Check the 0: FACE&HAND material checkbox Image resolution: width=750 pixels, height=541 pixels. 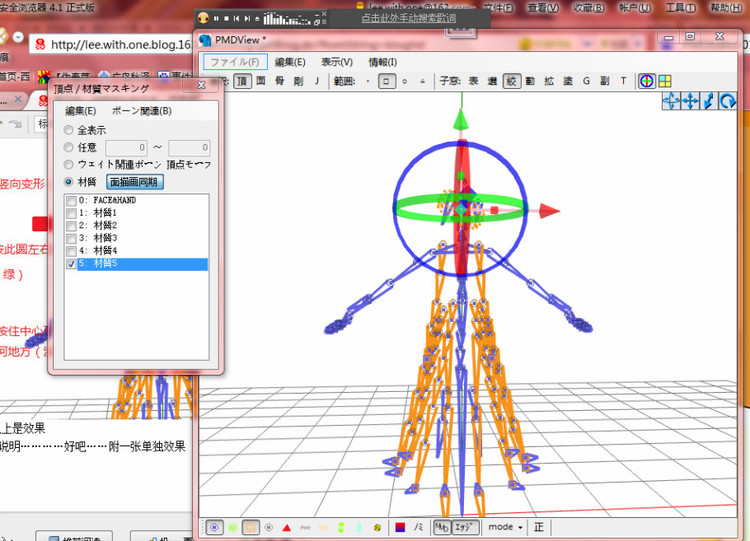(71, 200)
